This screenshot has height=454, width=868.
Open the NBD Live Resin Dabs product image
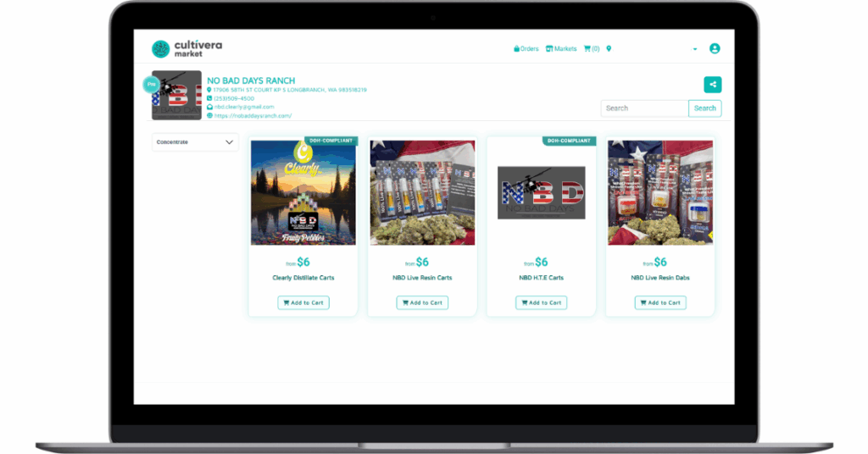pyautogui.click(x=660, y=192)
